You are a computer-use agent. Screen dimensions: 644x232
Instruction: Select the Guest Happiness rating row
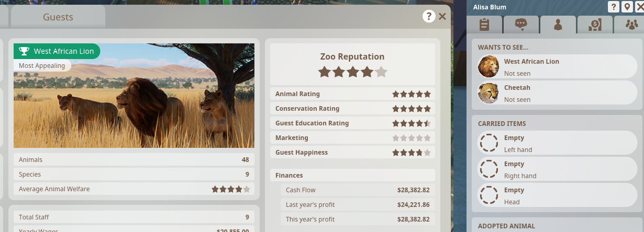[353, 153]
